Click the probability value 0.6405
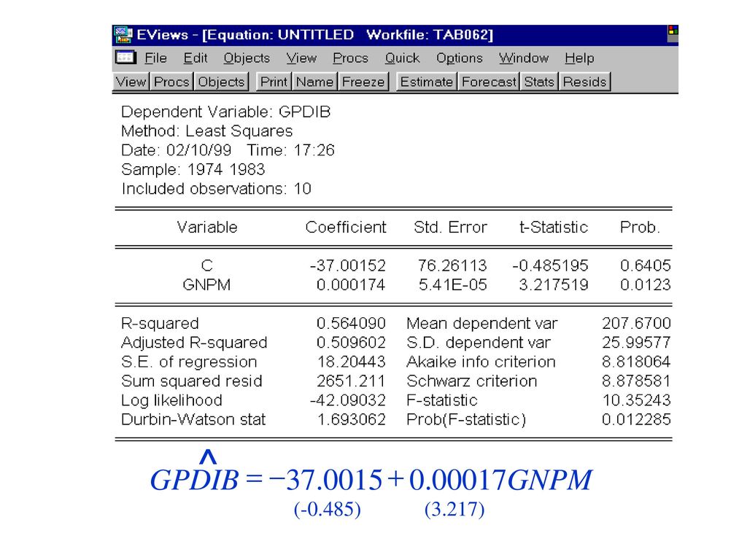The image size is (747, 560). (646, 265)
